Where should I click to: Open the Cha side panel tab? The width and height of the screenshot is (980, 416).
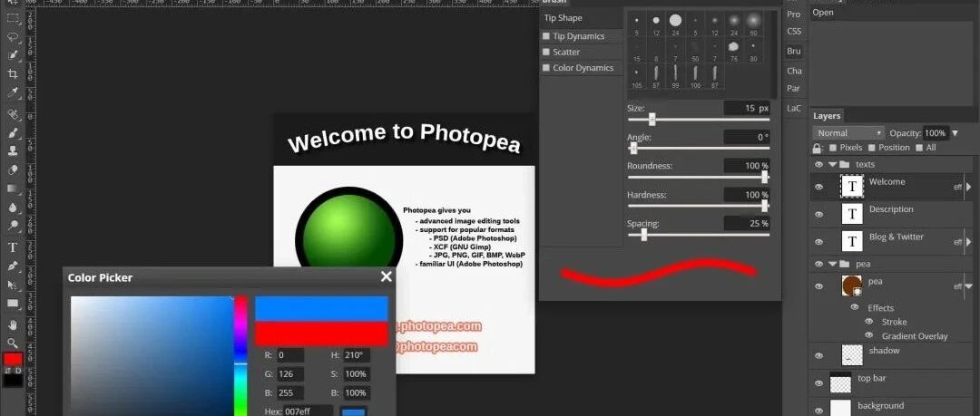(x=794, y=71)
